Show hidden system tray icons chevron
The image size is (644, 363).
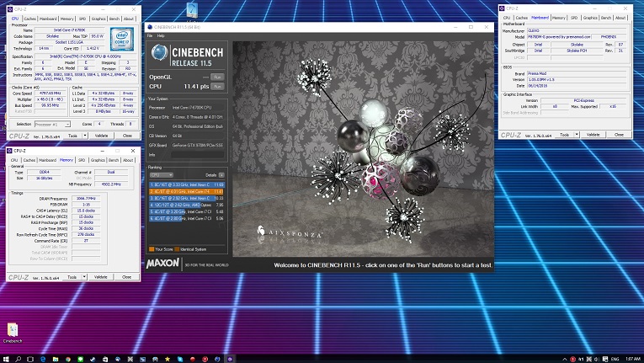[x=565, y=359]
